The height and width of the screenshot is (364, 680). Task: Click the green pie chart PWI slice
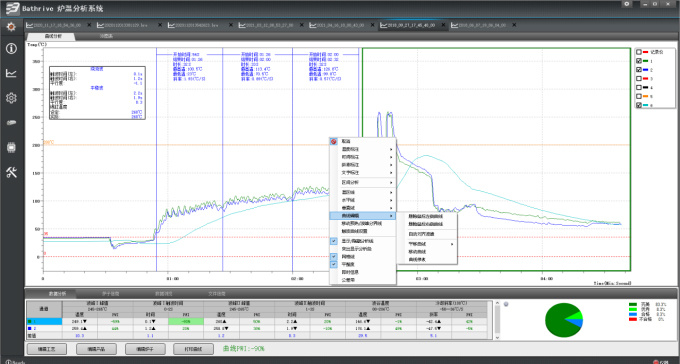pos(559,321)
